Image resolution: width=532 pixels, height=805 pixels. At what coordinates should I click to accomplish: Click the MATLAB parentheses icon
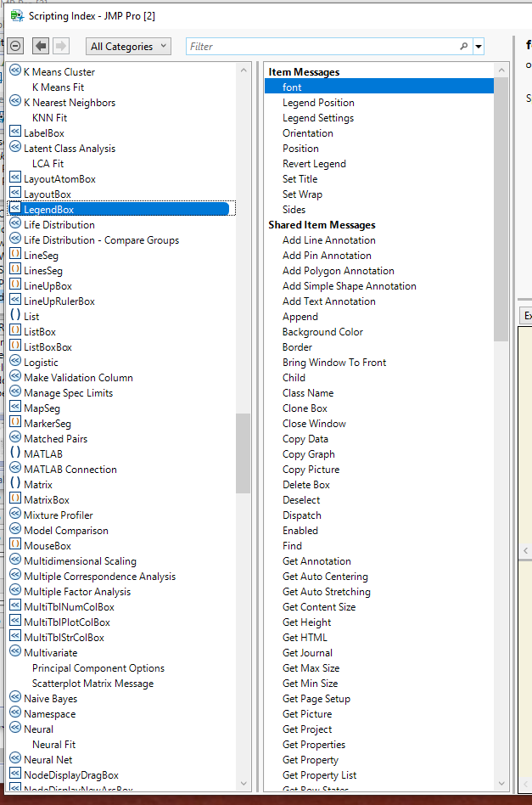coord(15,453)
